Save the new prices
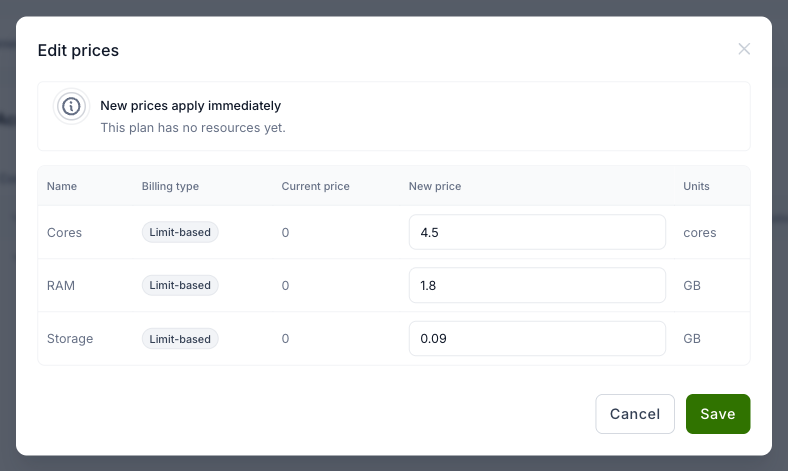 [x=718, y=414]
